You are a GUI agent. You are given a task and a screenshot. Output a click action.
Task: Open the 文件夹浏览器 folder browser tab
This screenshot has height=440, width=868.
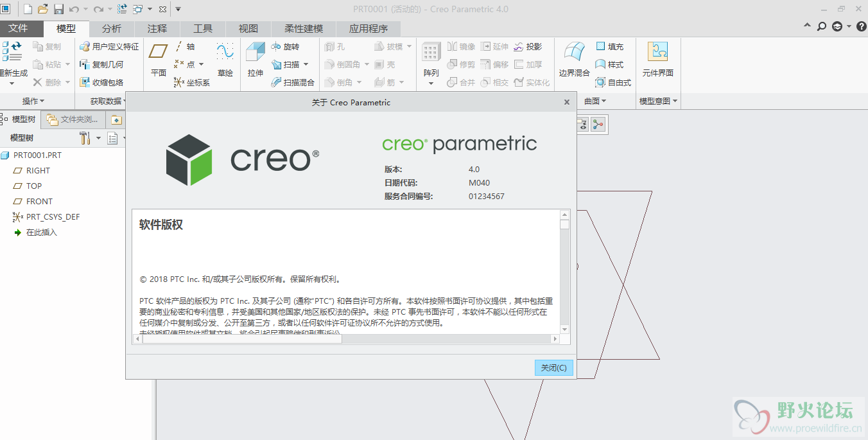pyautogui.click(x=73, y=119)
